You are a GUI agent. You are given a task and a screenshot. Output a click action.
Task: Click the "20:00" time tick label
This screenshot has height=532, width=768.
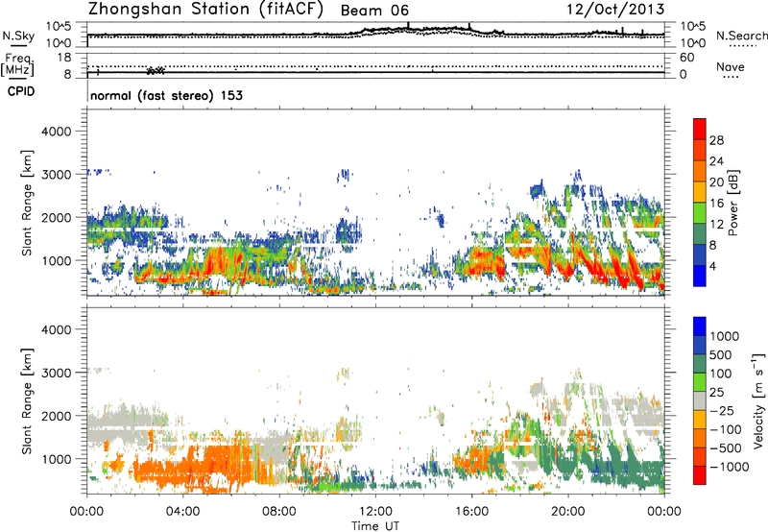pyautogui.click(x=568, y=512)
